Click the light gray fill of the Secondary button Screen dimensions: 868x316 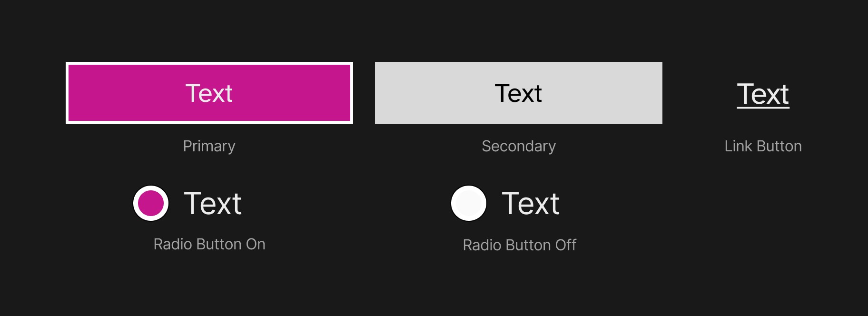428,93
